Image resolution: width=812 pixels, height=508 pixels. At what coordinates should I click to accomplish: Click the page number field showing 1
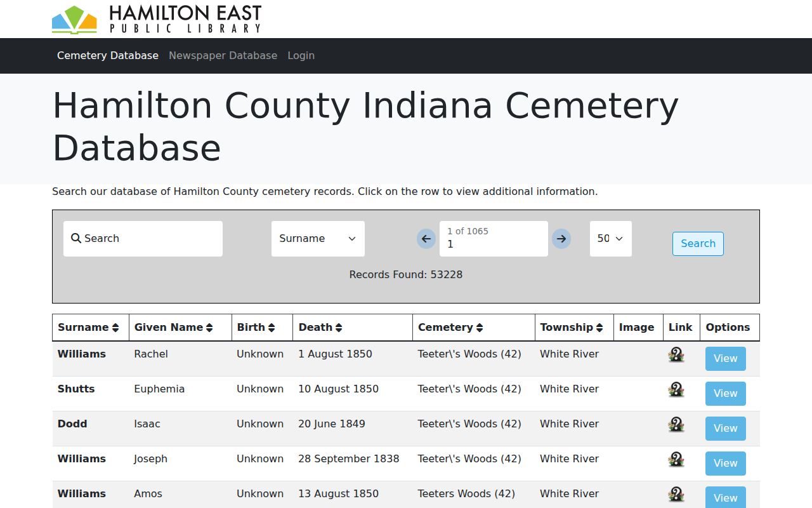(x=494, y=239)
